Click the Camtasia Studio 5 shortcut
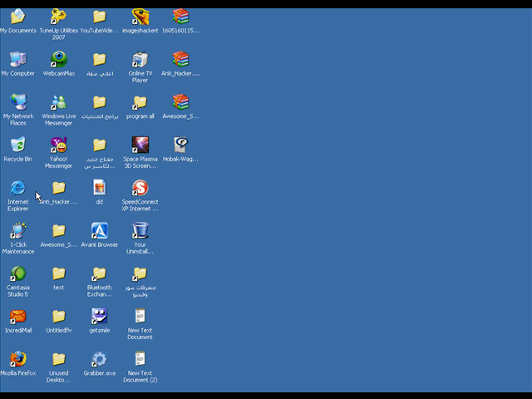The image size is (532, 399). 18,273
